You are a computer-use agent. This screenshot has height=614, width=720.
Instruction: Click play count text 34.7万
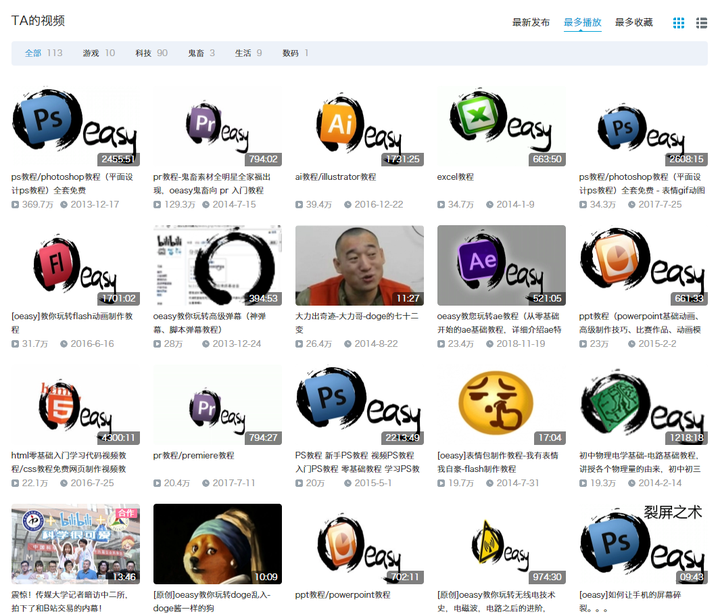click(x=461, y=204)
